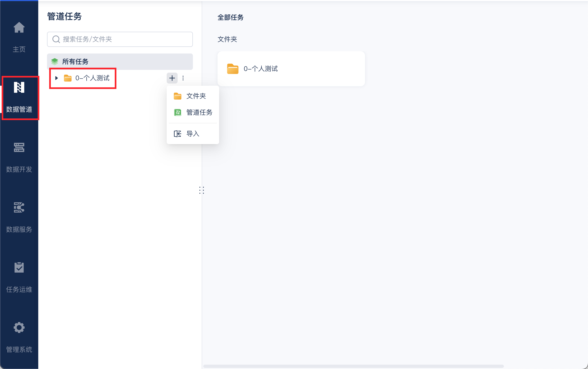Click the plus add button beside 0-个人测试

click(x=172, y=78)
